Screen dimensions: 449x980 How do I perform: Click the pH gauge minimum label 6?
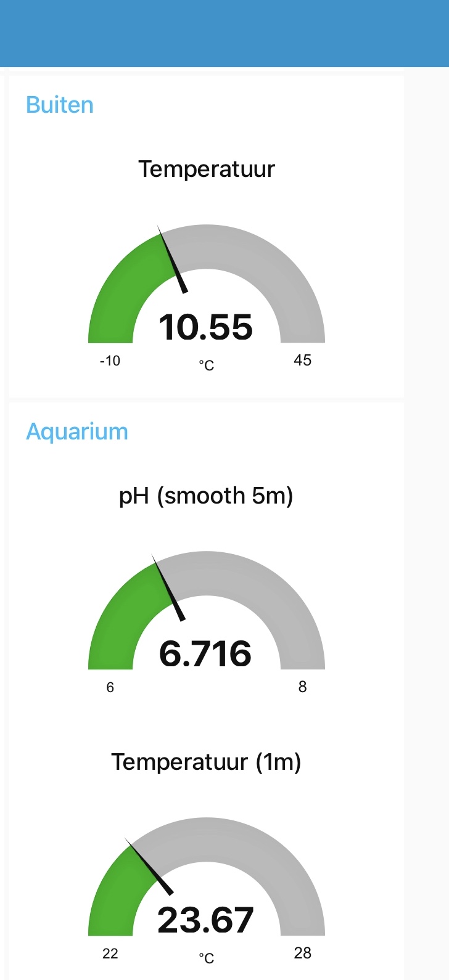(110, 687)
